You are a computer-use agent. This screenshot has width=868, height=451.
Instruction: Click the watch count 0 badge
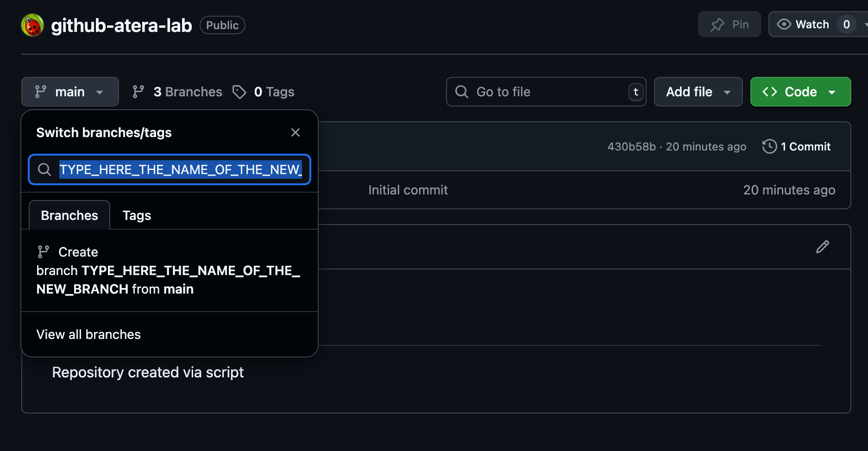pos(846,24)
